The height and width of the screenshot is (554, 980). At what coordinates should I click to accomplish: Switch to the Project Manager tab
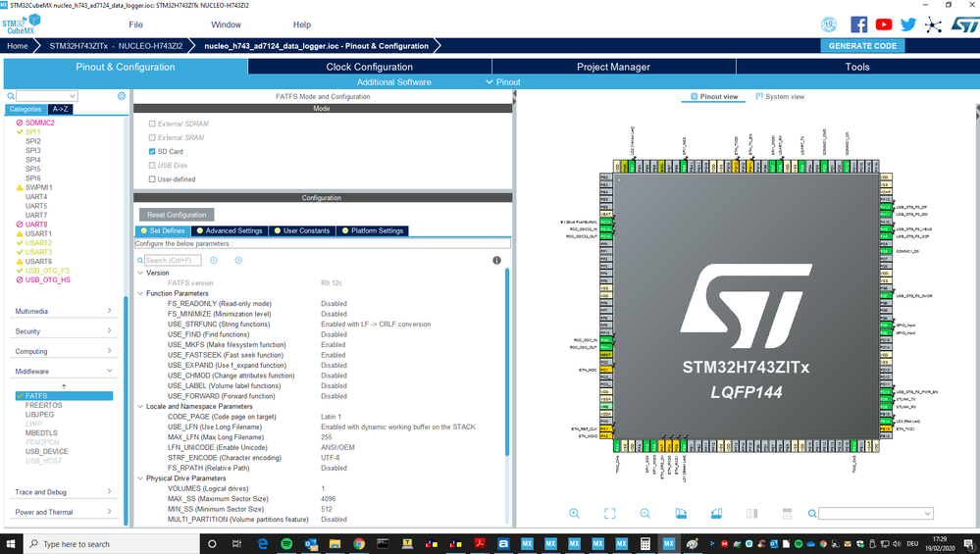(613, 67)
